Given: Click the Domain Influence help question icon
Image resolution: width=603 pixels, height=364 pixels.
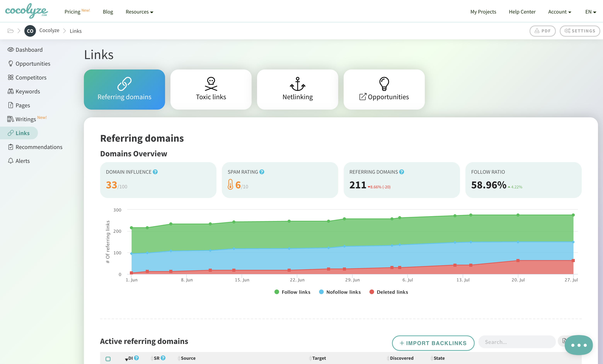Looking at the screenshot, I should click(x=155, y=172).
